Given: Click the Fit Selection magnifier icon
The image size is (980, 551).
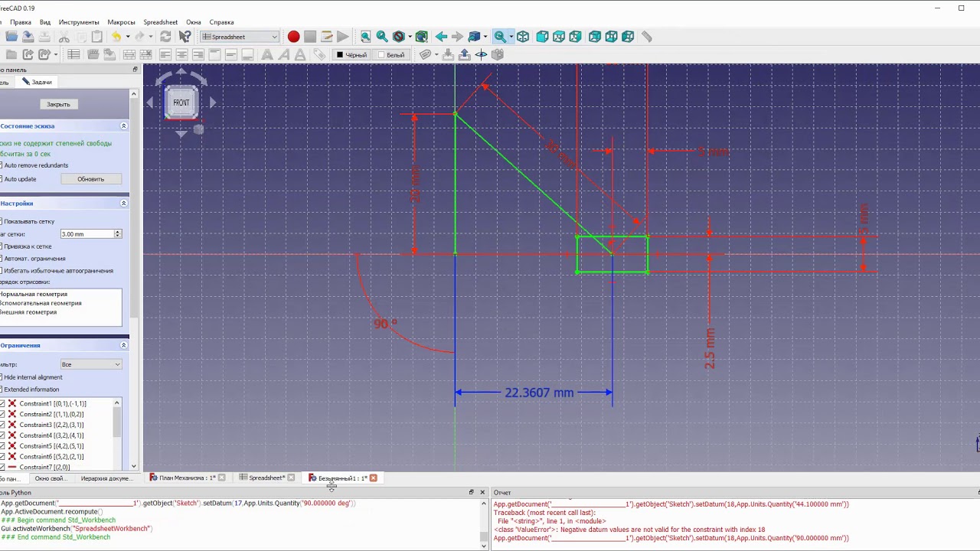Looking at the screenshot, I should click(382, 37).
